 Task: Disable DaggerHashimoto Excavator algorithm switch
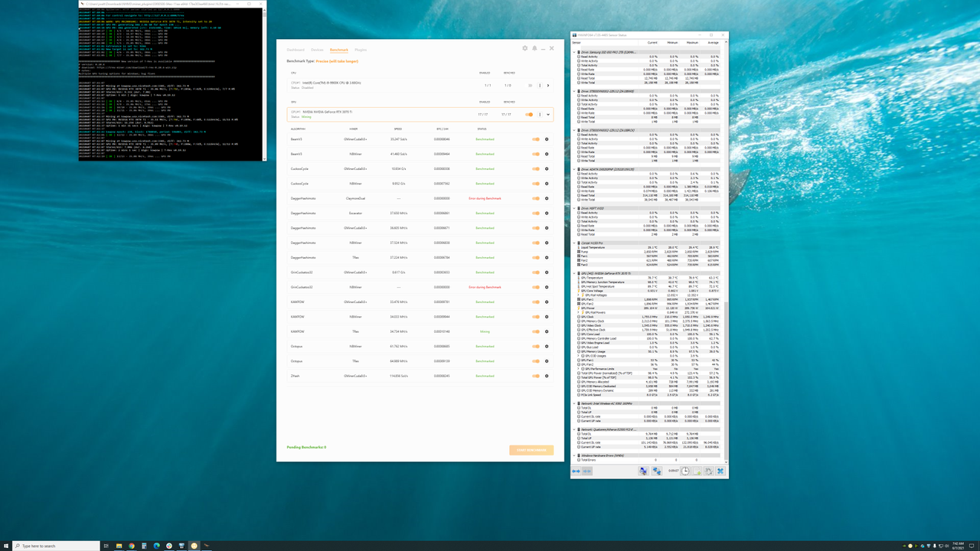[536, 214]
